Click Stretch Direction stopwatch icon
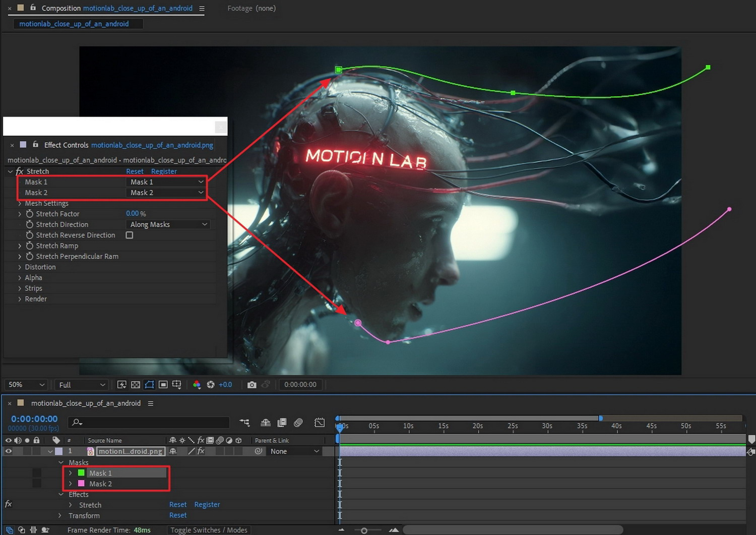 click(x=30, y=224)
